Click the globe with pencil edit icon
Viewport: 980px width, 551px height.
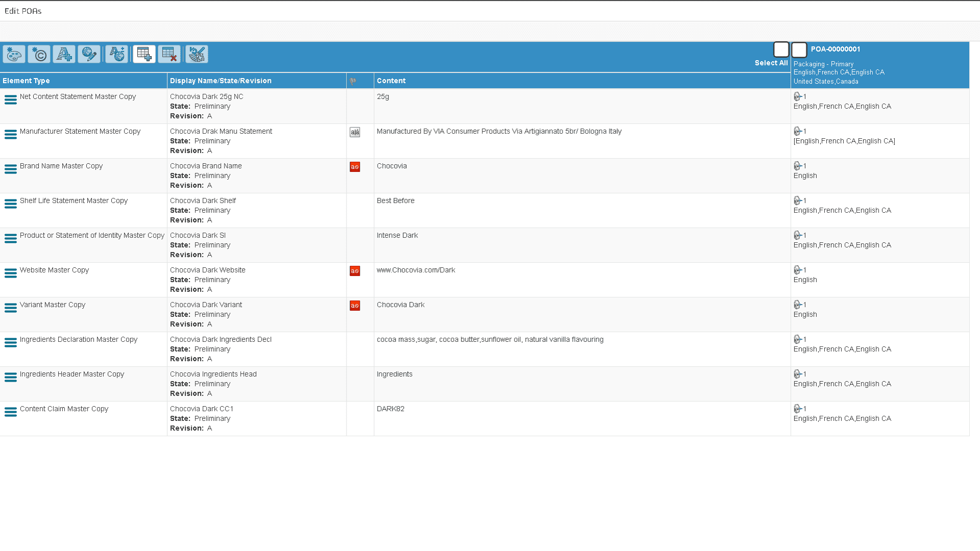pyautogui.click(x=89, y=54)
